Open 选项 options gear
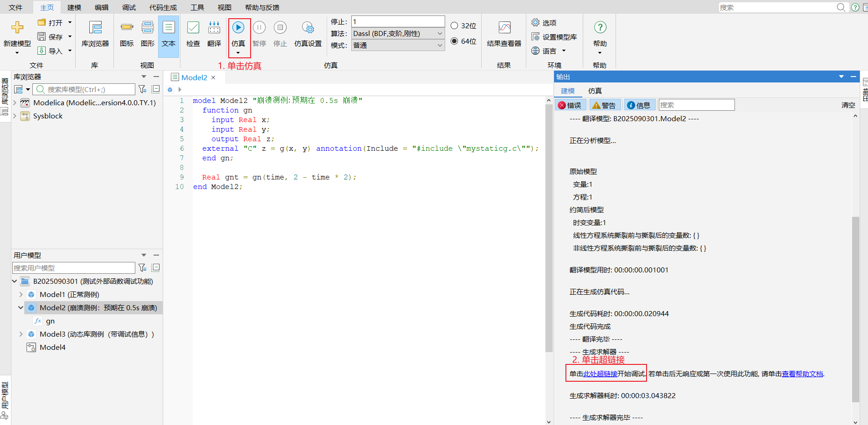The width and height of the screenshot is (868, 425). click(535, 22)
